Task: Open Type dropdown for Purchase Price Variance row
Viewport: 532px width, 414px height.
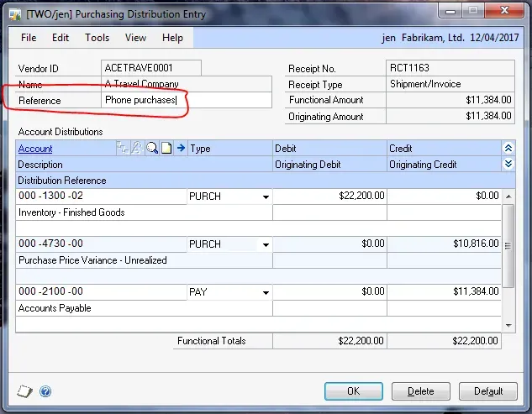Action: click(266, 244)
